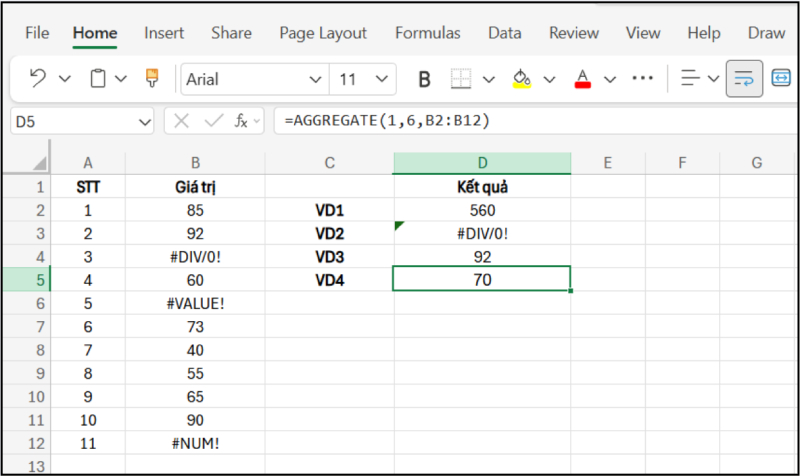This screenshot has width=800, height=476.
Task: Open the font size 11 dropdown
Action: point(381,79)
